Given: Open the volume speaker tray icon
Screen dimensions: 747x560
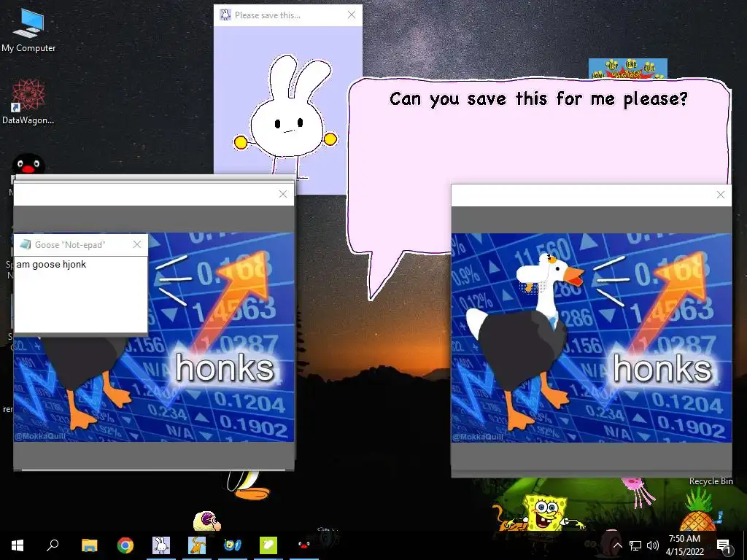Looking at the screenshot, I should tap(653, 545).
